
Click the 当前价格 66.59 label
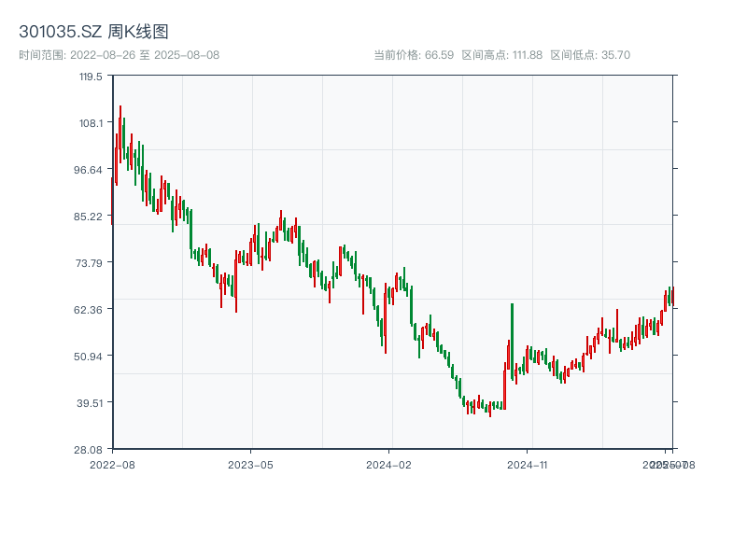point(414,55)
